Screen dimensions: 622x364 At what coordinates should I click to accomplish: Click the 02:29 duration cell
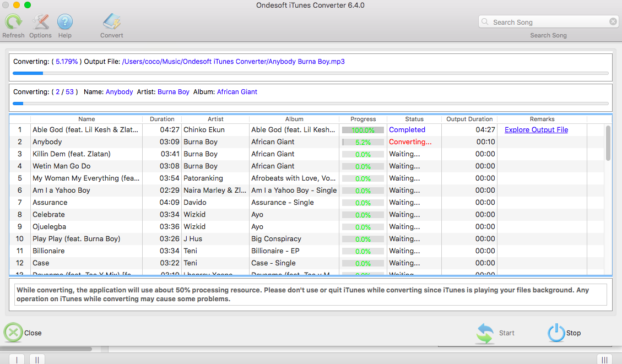[162, 191]
